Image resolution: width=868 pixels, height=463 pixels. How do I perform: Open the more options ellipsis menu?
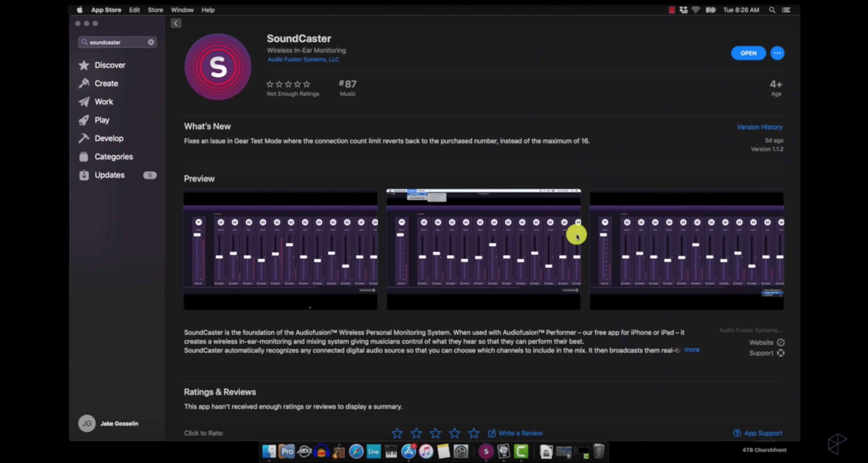777,53
